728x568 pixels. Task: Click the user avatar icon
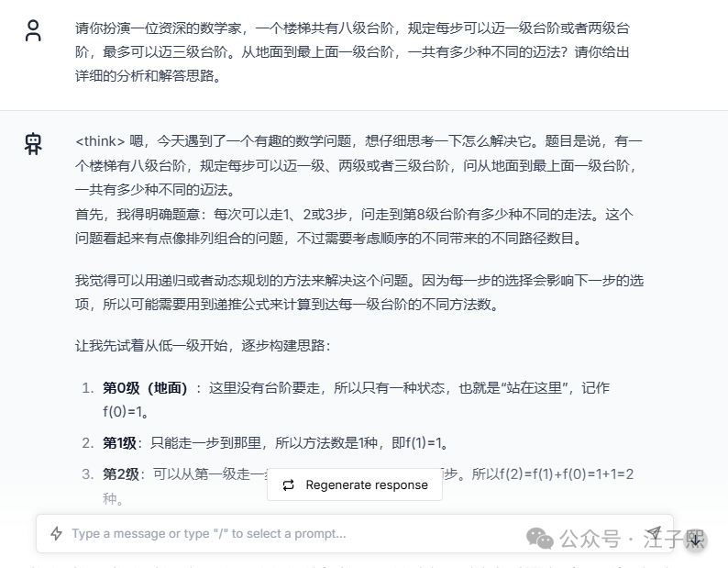pos(33,30)
